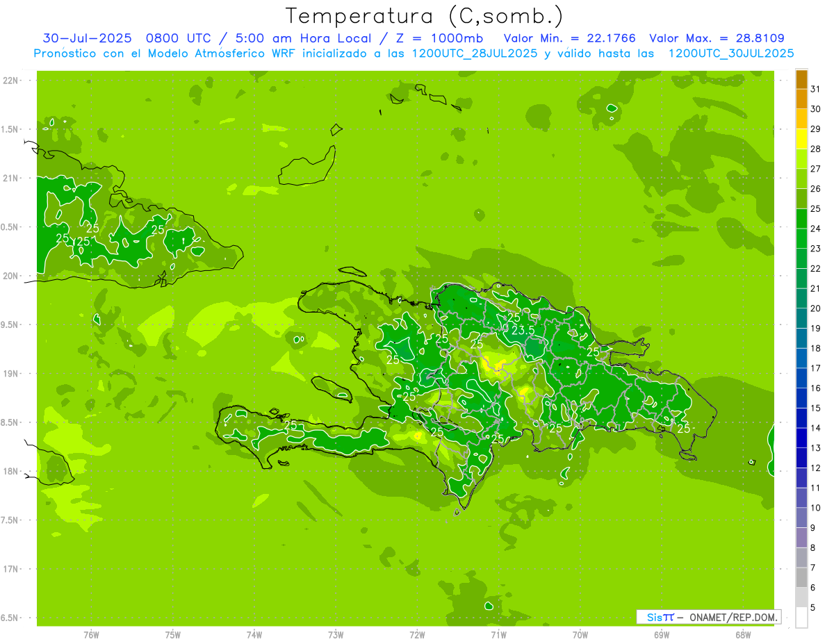
Task: Click the "76W" longitude axis label
Action: pyautogui.click(x=91, y=634)
